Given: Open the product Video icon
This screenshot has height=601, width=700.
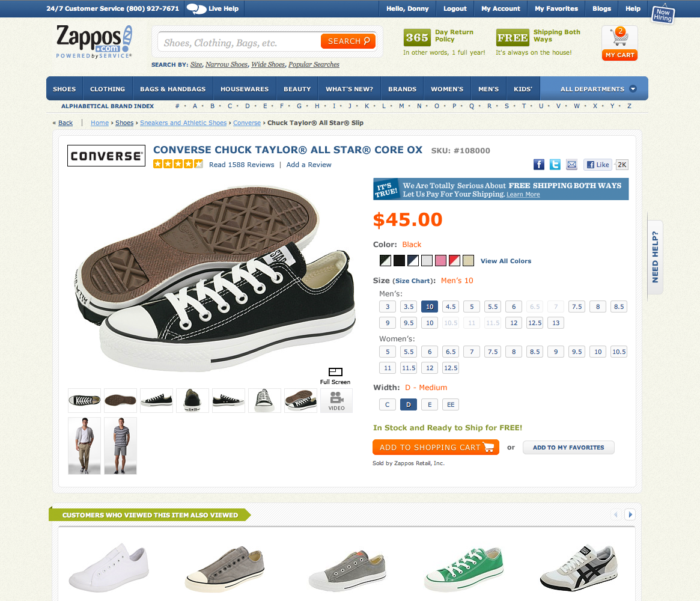Looking at the screenshot, I should coord(336,400).
